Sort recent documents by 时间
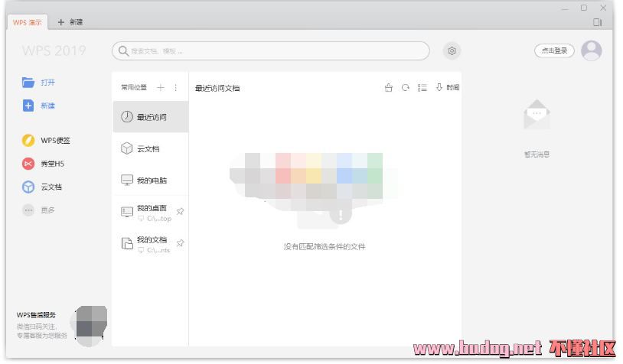623x364 pixels. point(448,87)
